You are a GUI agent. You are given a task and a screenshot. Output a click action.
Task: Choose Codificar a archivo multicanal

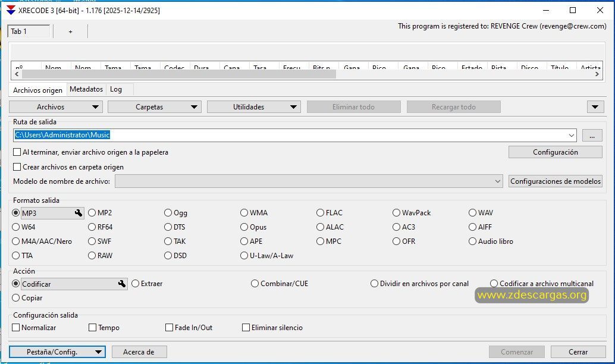[x=494, y=283]
